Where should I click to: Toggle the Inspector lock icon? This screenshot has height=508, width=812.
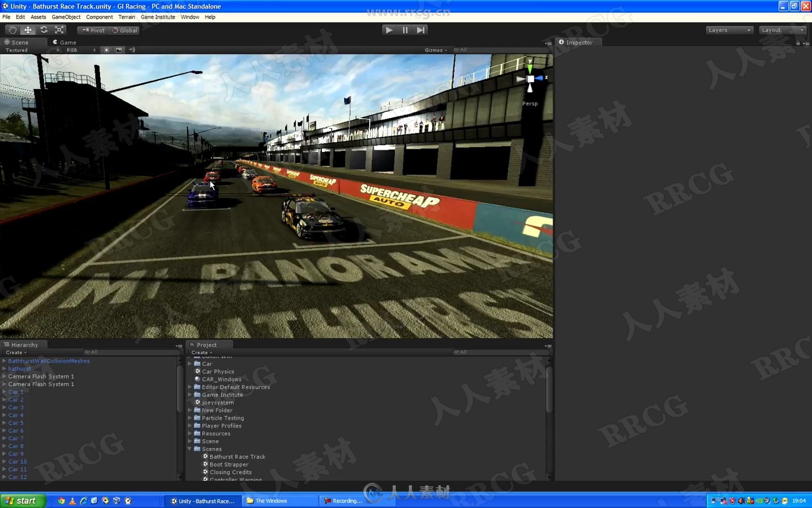(x=798, y=43)
